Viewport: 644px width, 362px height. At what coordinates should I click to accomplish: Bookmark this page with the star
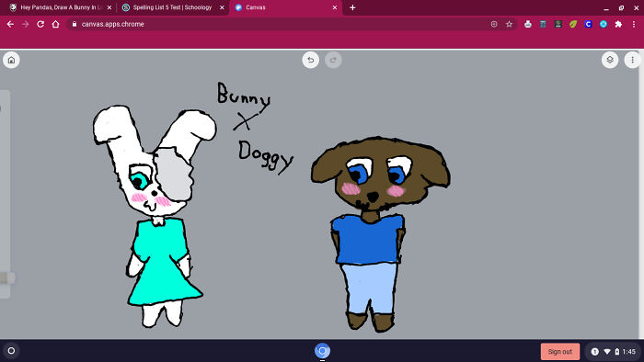510,24
